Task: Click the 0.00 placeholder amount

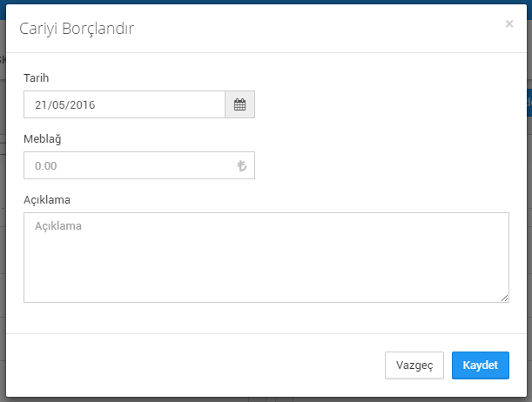Action: point(46,165)
